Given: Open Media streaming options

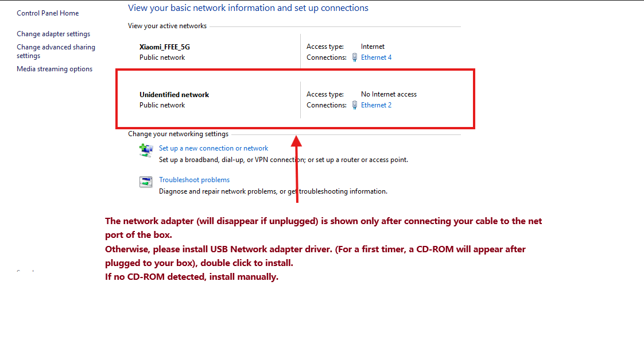Looking at the screenshot, I should point(55,69).
